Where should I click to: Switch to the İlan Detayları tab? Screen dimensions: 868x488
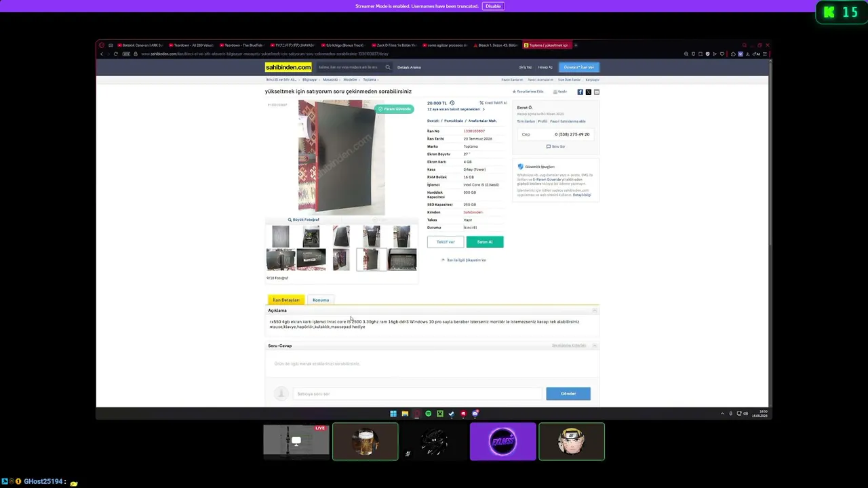(286, 300)
